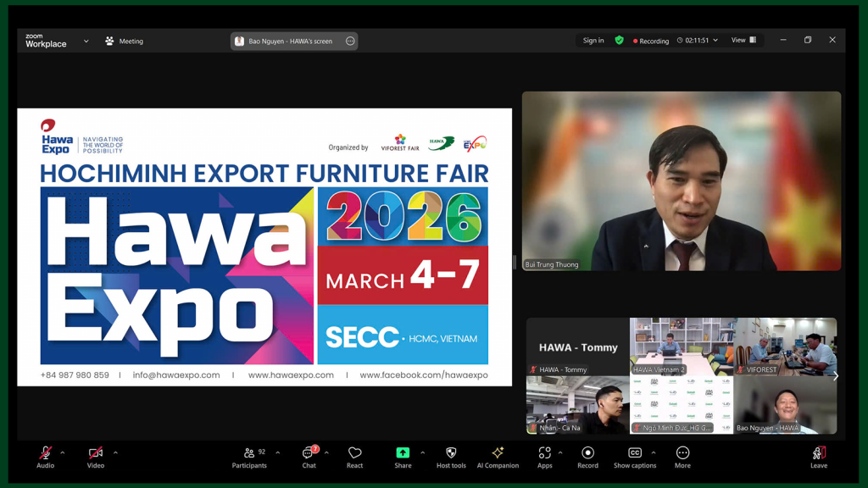Select Bao Nguyen - HAWA video tile
The image size is (868, 488).
(x=785, y=405)
